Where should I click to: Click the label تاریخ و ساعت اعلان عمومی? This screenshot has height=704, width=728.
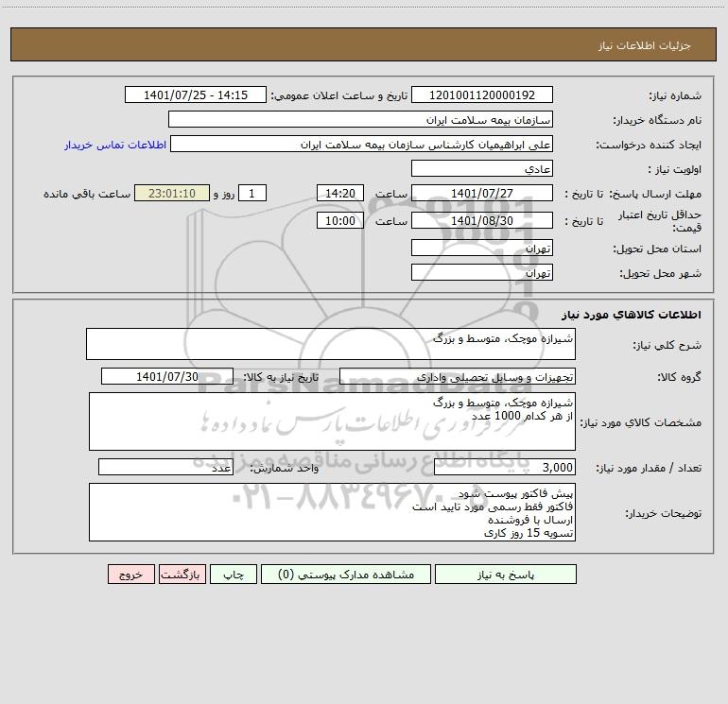[338, 95]
